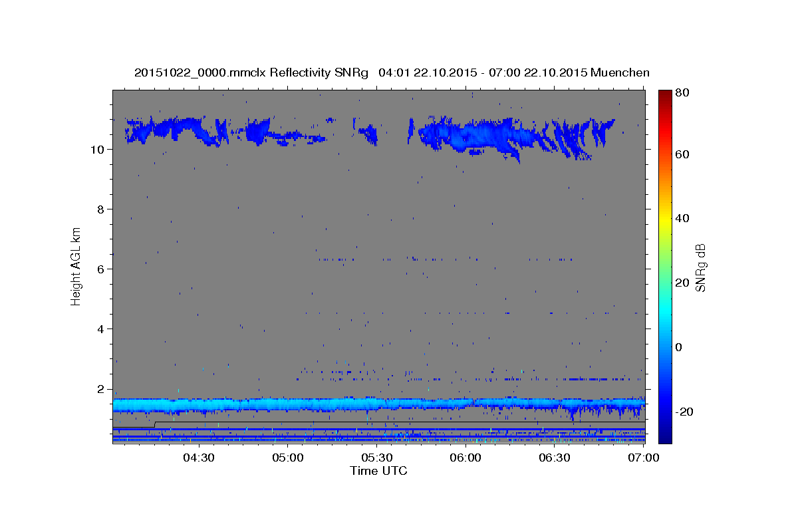This screenshot has height=532, width=798.
Task: Click the 'Time UTC' axis label
Action: click(x=378, y=471)
